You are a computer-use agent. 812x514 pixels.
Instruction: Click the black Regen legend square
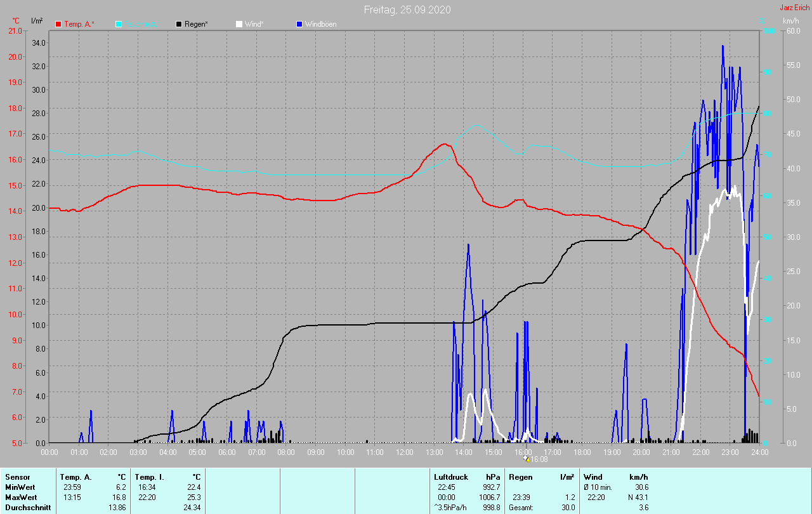[x=179, y=24]
